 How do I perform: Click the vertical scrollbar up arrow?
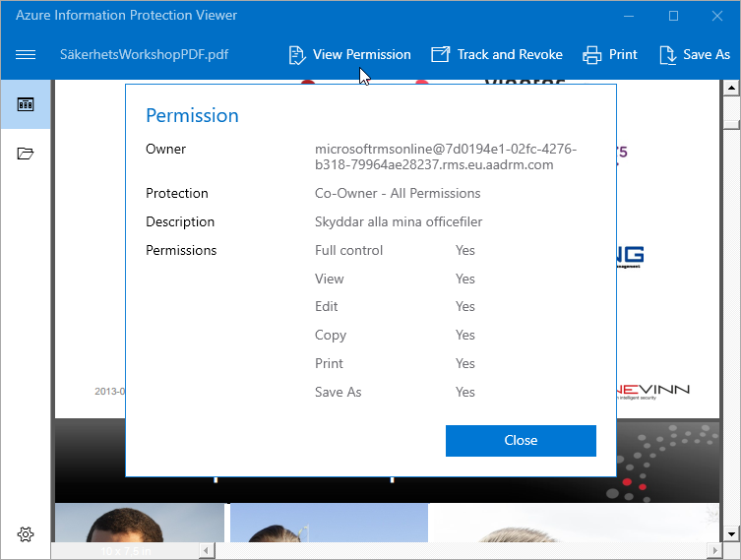[x=730, y=89]
